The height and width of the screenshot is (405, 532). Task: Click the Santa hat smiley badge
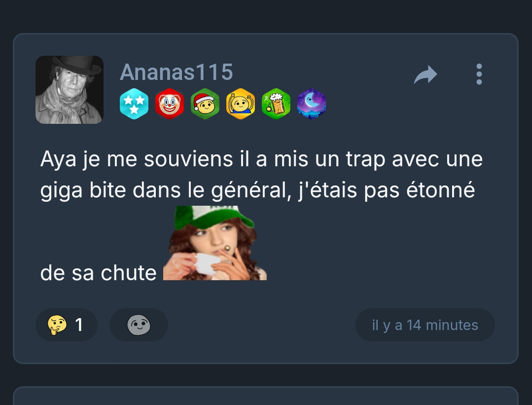(205, 104)
